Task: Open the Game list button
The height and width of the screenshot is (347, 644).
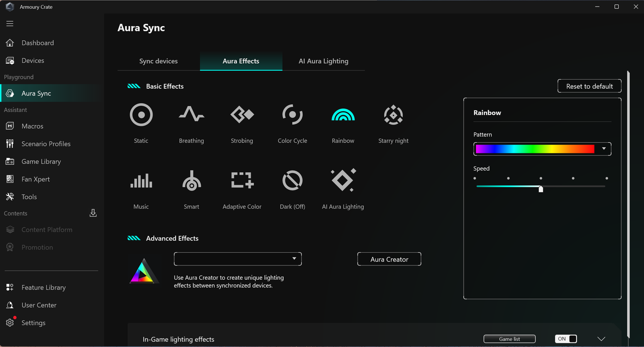Action: pyautogui.click(x=509, y=339)
